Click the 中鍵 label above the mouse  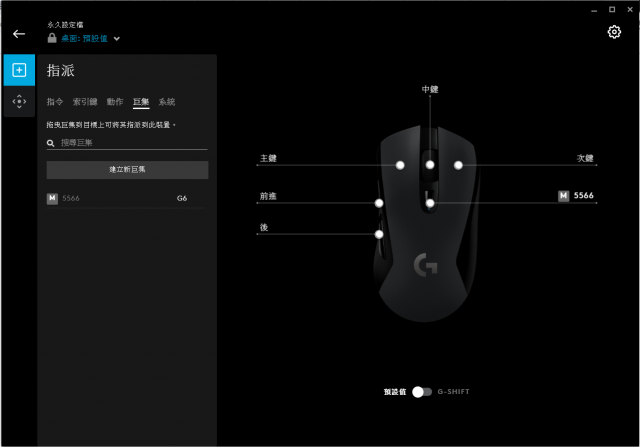tap(430, 89)
